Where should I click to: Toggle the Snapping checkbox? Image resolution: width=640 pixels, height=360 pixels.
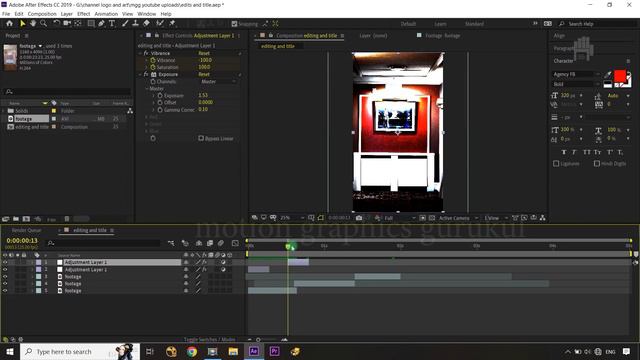click(234, 24)
